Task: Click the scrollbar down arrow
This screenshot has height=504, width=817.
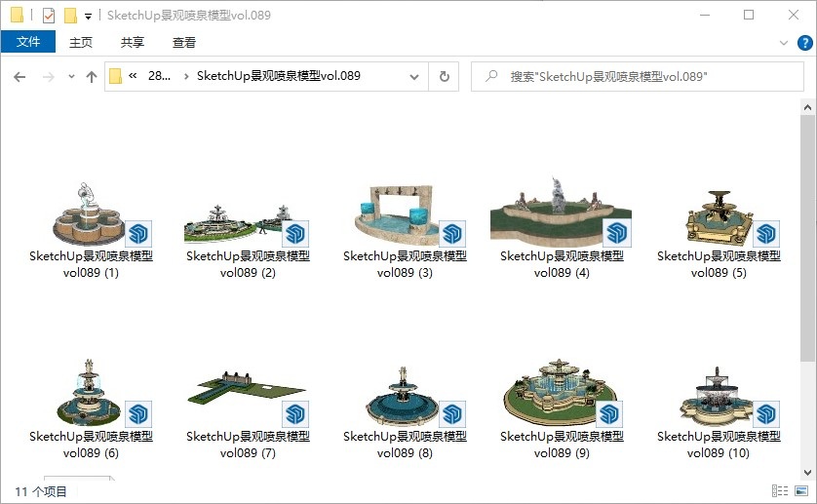Action: pyautogui.click(x=807, y=473)
